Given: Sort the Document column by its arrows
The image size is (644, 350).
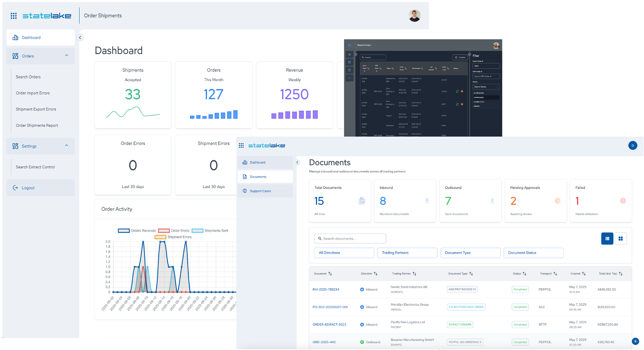Looking at the screenshot, I should [330, 274].
